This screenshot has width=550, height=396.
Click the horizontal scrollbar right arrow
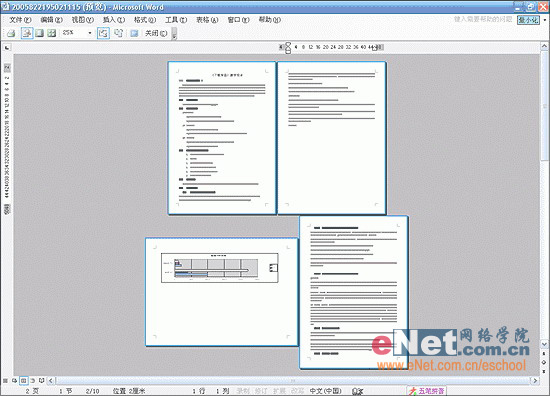point(535,381)
